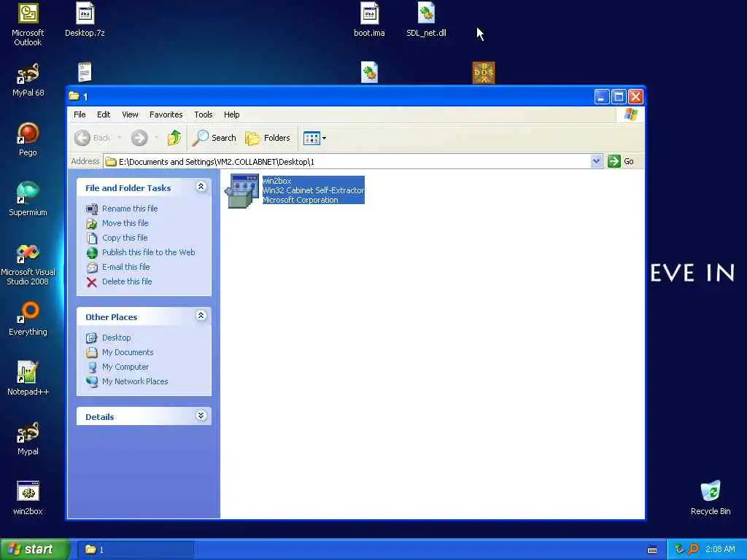Viewport: 747px width, 560px height.
Task: Select the Mypal desktop shortcut
Action: point(28,438)
